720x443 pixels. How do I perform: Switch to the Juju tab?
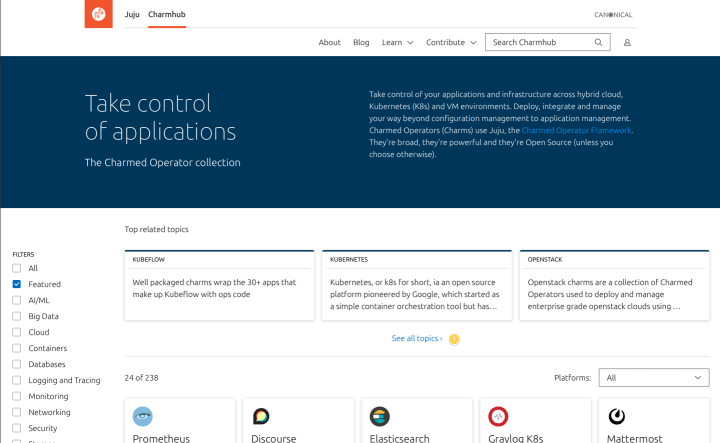point(132,14)
